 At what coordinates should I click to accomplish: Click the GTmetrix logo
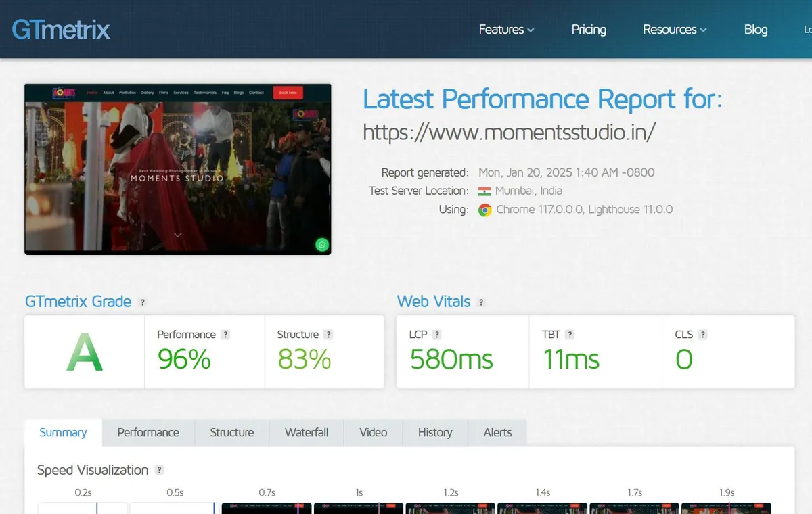coord(61,29)
